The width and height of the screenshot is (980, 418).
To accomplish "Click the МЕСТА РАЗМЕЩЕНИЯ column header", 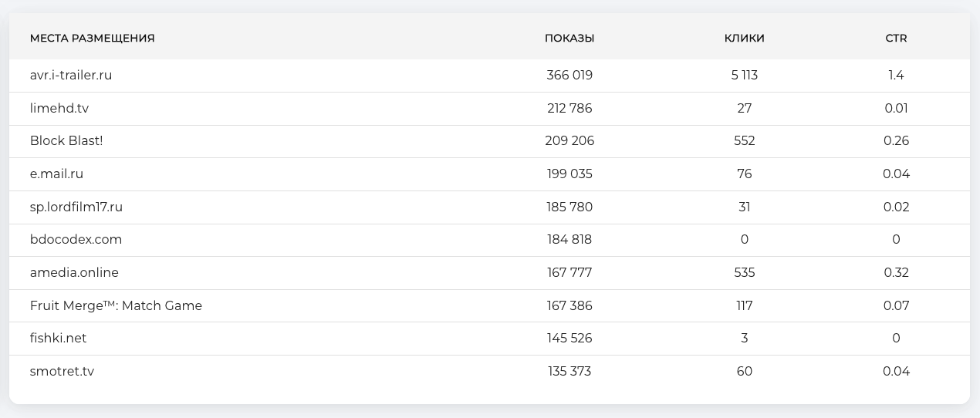I will click(x=92, y=39).
